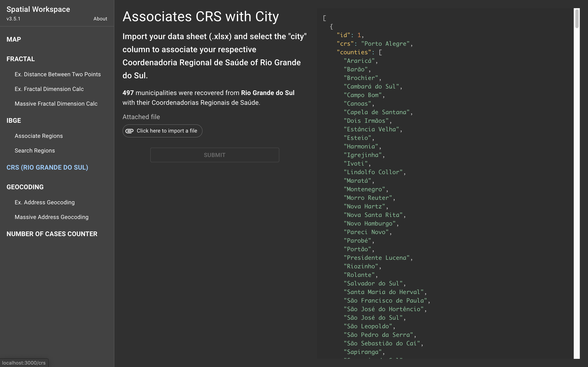The height and width of the screenshot is (367, 588).
Task: Select CRS (Rio Grande do Sul) item
Action: pos(47,167)
